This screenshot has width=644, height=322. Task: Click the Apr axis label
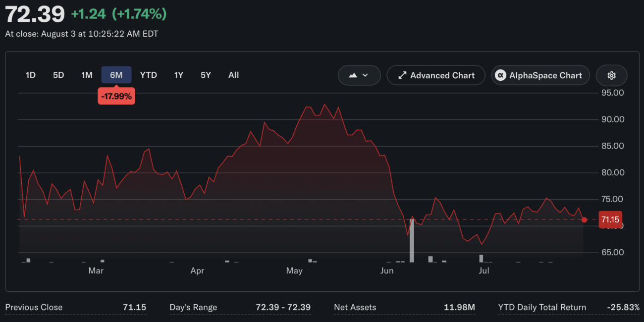pos(197,270)
